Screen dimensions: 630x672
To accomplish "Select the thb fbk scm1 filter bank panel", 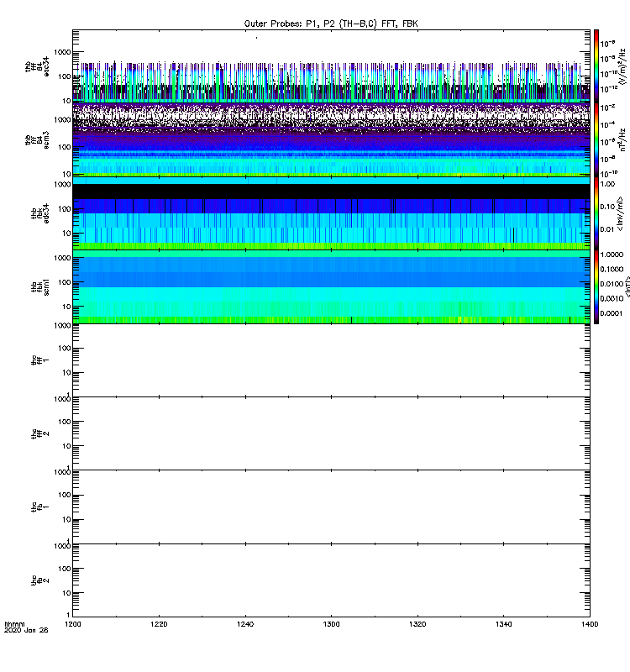I will [331, 286].
